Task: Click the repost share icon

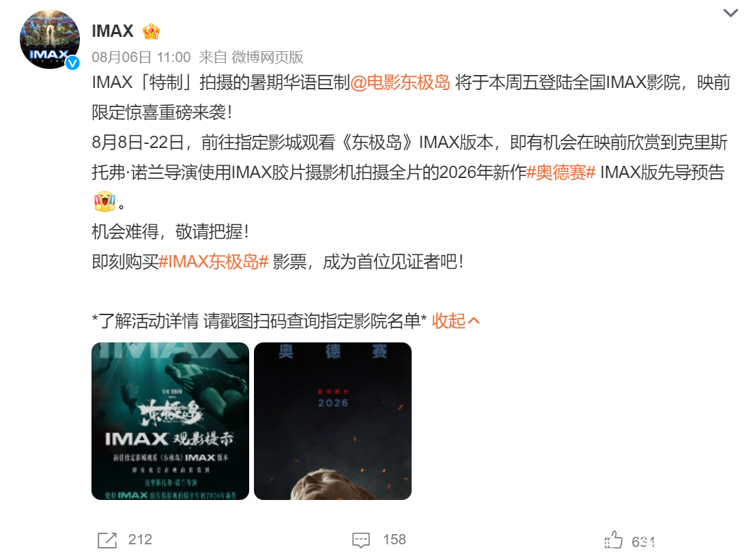Action: (x=107, y=540)
